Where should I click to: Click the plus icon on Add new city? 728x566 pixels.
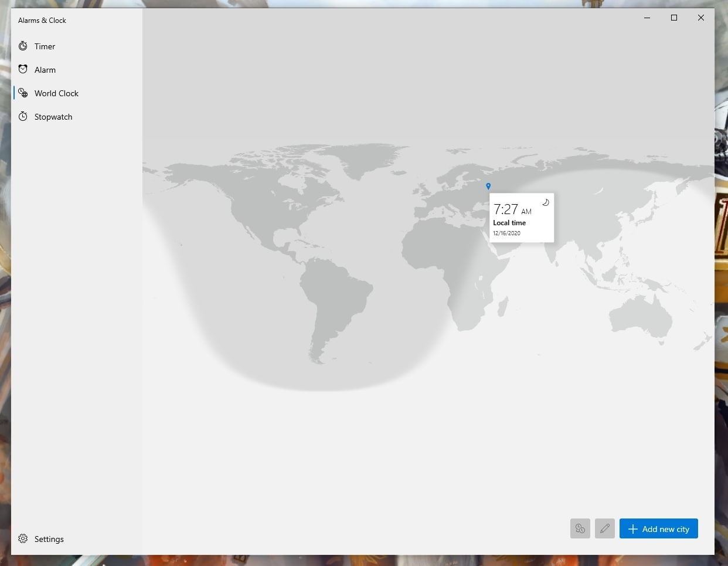pyautogui.click(x=633, y=529)
